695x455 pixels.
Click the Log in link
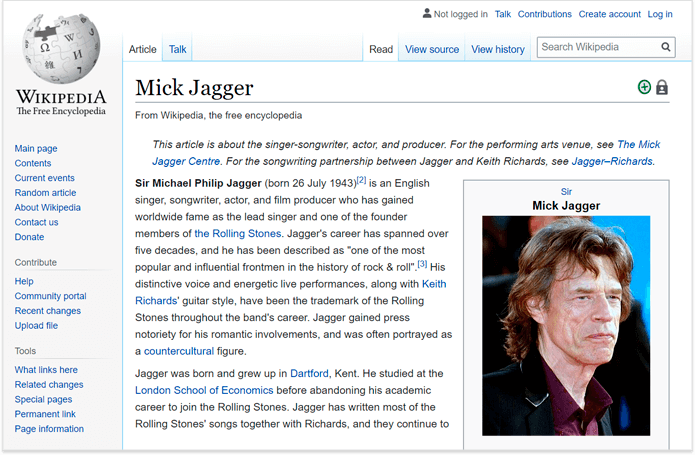coord(660,14)
